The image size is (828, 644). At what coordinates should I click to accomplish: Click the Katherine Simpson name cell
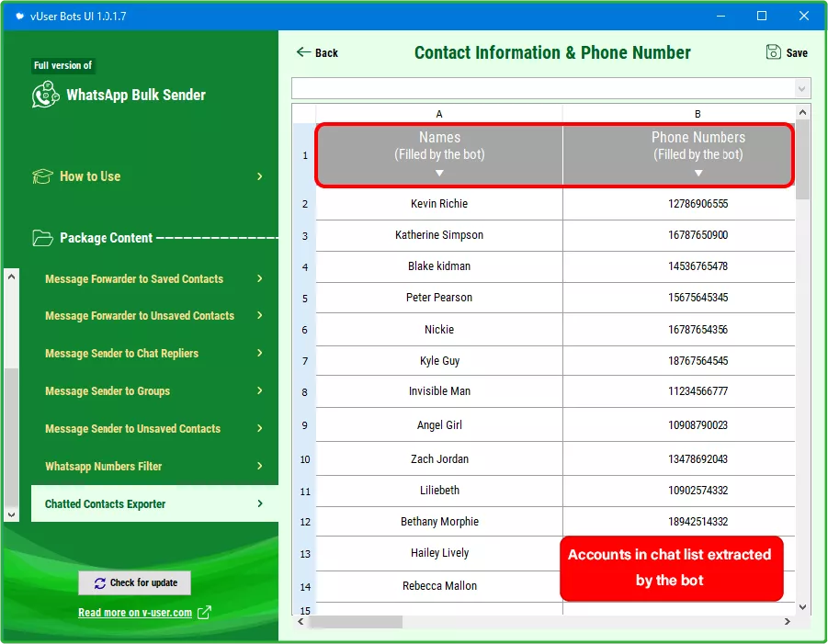(439, 235)
